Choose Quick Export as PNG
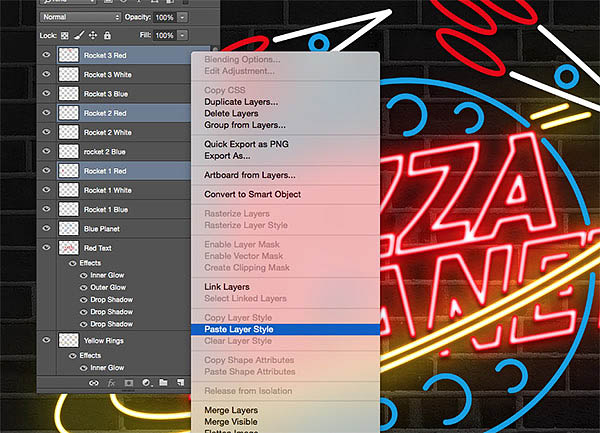The width and height of the screenshot is (600, 433). coord(249,143)
